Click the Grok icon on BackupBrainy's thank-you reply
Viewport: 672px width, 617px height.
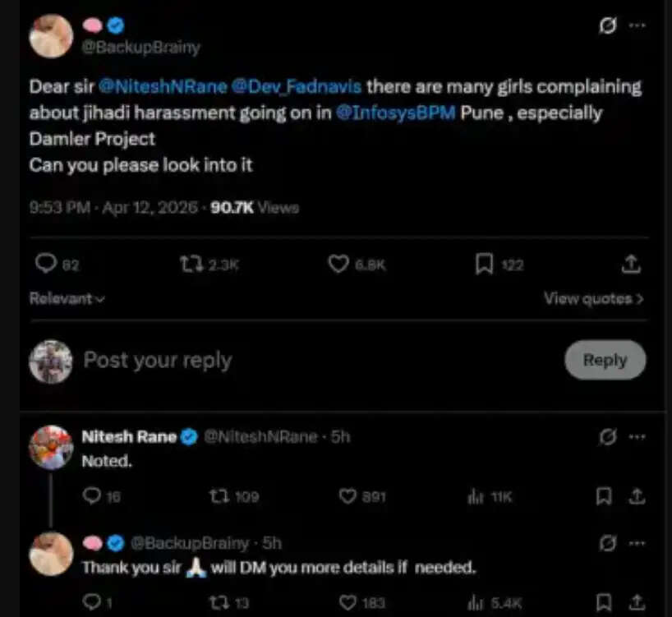608,543
